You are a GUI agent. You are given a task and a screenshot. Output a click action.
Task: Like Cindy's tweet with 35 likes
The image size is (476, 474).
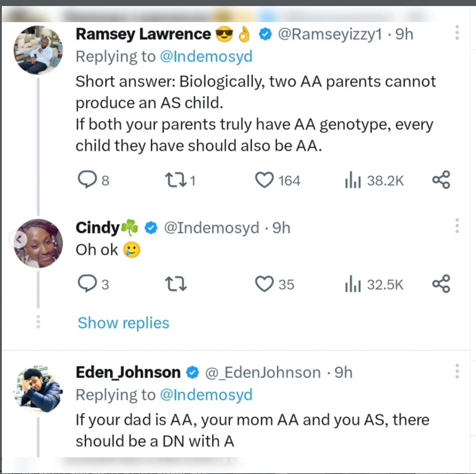[265, 284]
